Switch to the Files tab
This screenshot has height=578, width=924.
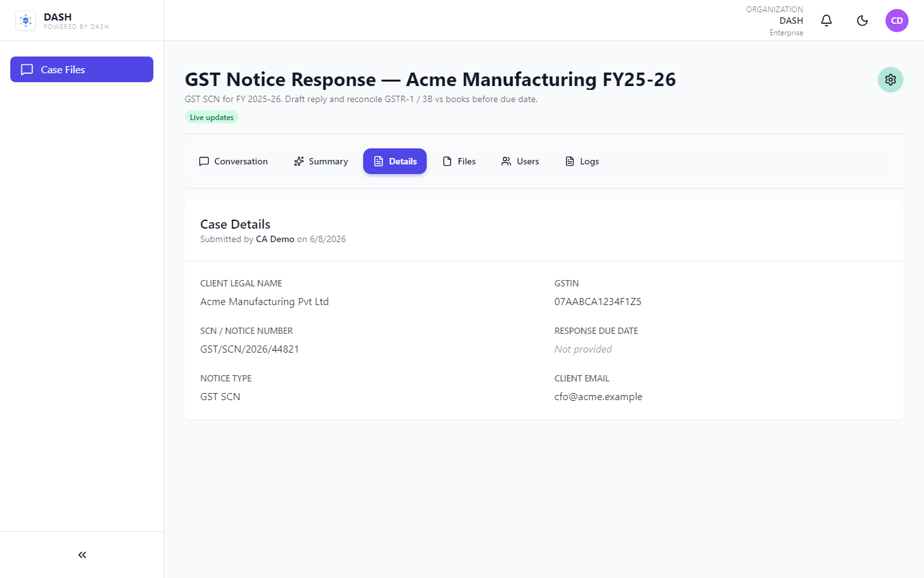point(459,161)
